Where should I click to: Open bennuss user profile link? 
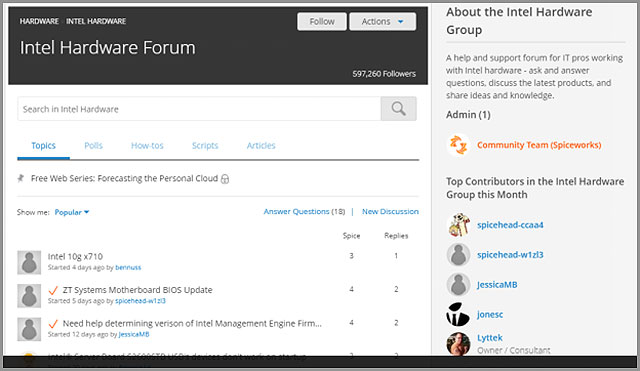pyautogui.click(x=128, y=267)
